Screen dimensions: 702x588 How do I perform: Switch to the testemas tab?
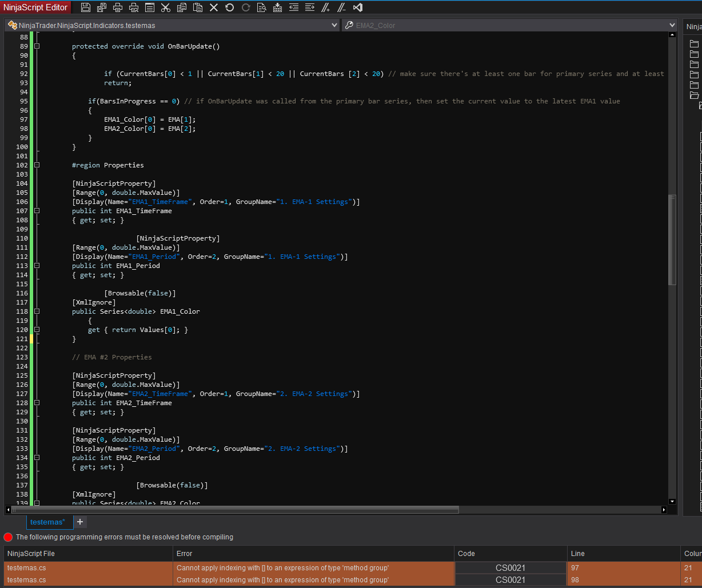pyautogui.click(x=47, y=522)
